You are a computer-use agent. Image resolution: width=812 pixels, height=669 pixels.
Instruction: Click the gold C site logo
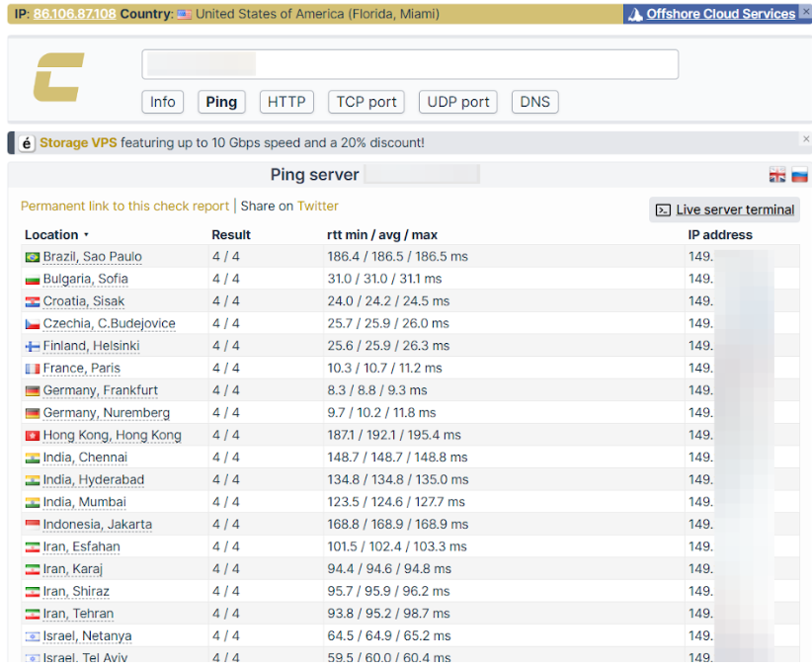[x=58, y=77]
